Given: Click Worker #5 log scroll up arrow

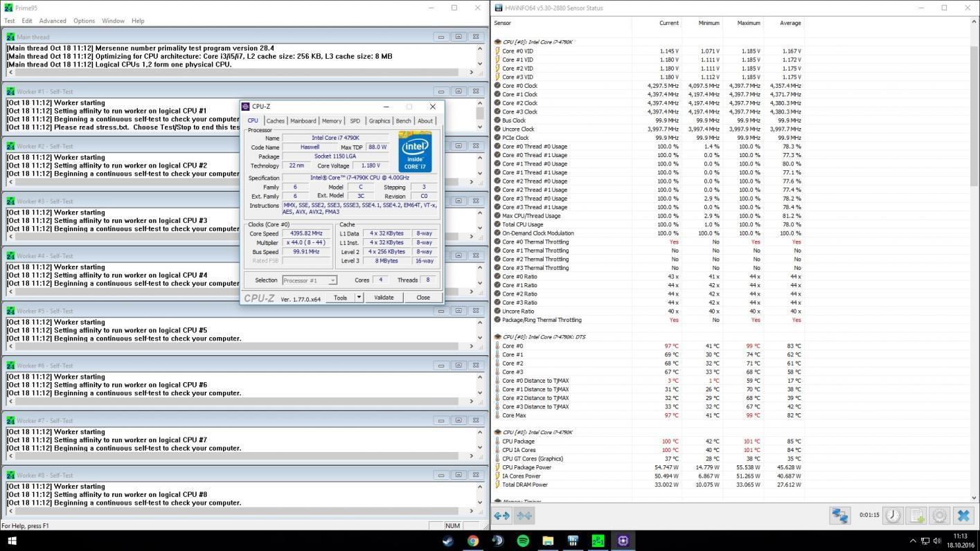Looking at the screenshot, I should (480, 322).
